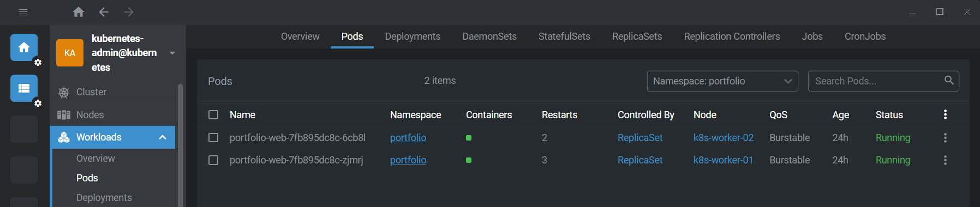Switch to the Deployments tab

(413, 36)
